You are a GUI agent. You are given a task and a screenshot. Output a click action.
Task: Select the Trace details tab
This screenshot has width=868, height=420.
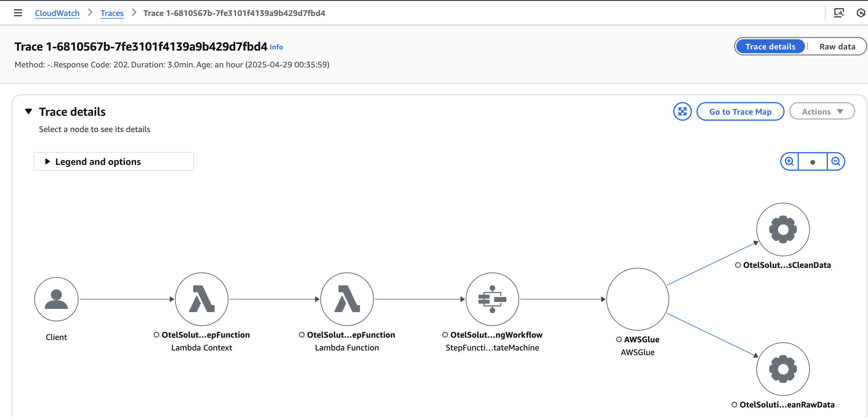click(770, 46)
